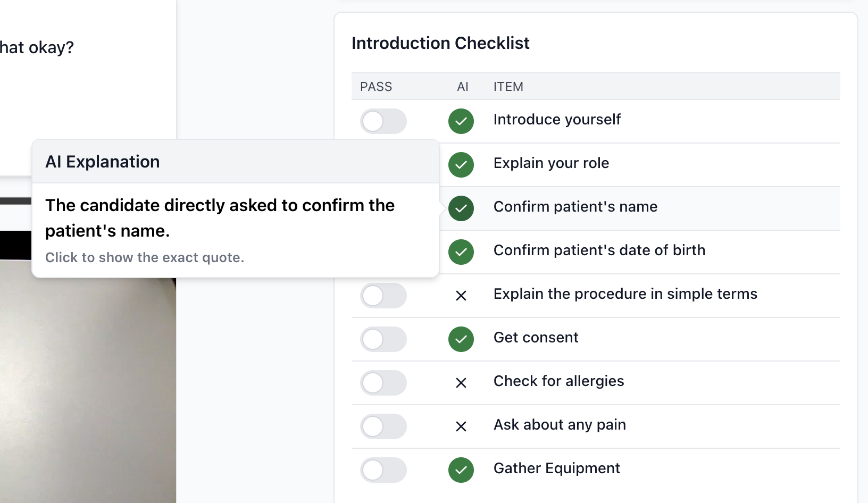Click AI checkmark for Gather Equipment
The height and width of the screenshot is (503, 868).
pos(461,470)
